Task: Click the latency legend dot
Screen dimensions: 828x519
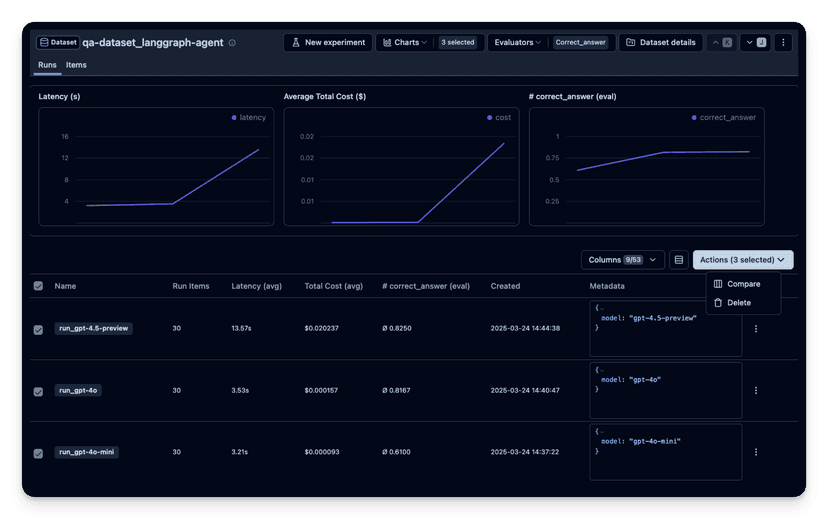Action: click(x=234, y=118)
